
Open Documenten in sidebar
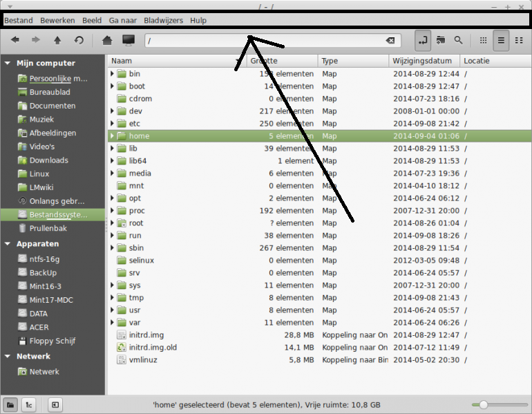point(47,106)
